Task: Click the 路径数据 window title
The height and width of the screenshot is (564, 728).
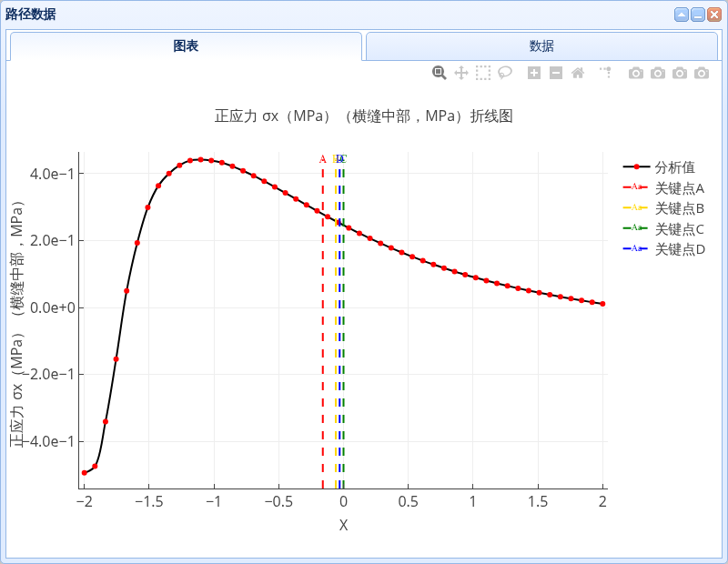Action: click(x=31, y=14)
